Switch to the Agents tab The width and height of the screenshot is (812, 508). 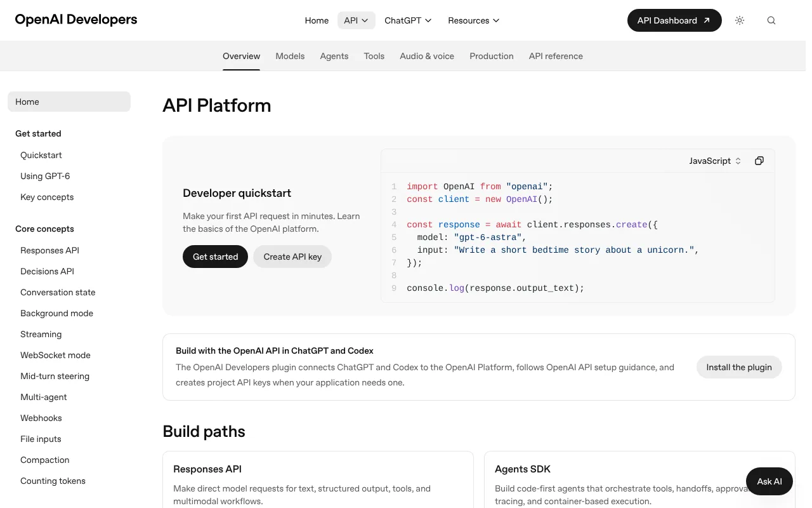point(334,56)
